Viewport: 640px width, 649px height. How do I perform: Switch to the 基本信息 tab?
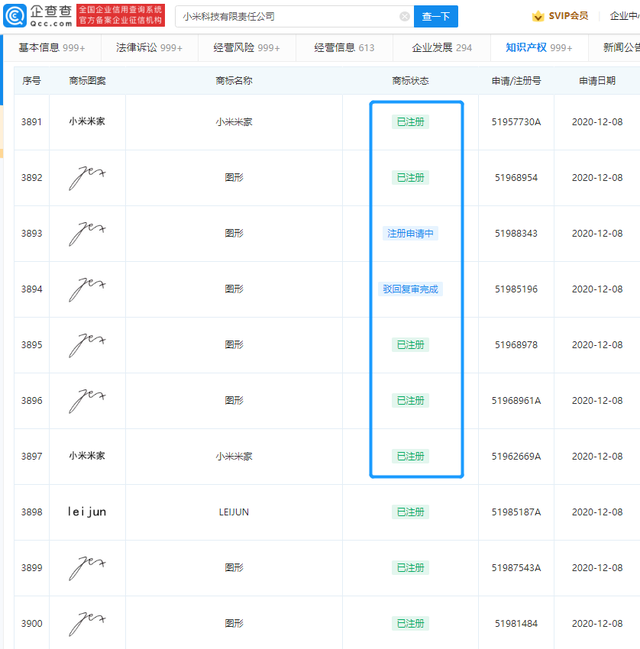pos(52,48)
